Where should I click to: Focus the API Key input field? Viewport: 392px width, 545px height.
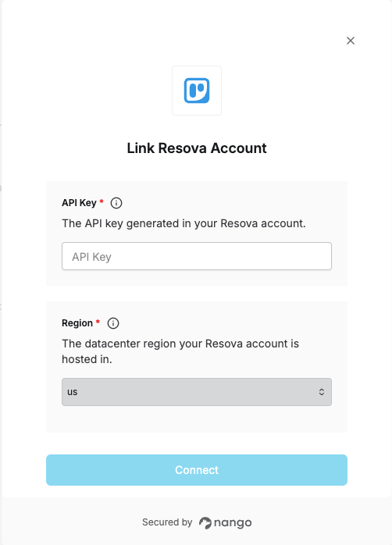pyautogui.click(x=197, y=256)
